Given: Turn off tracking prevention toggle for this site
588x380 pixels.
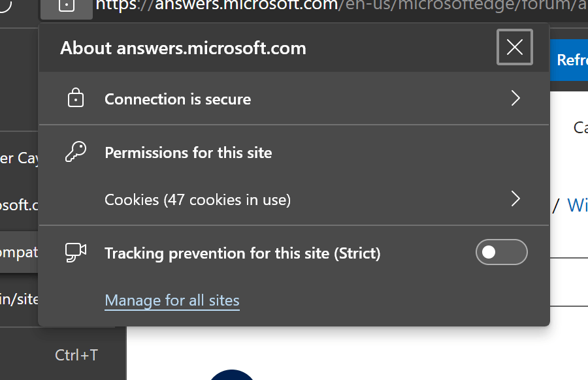Looking at the screenshot, I should tap(501, 253).
